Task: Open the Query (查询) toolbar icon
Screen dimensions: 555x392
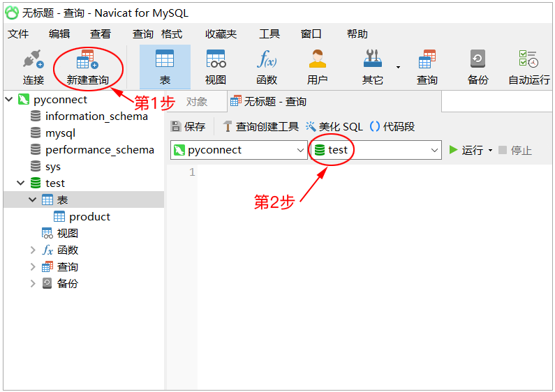Action: [427, 59]
